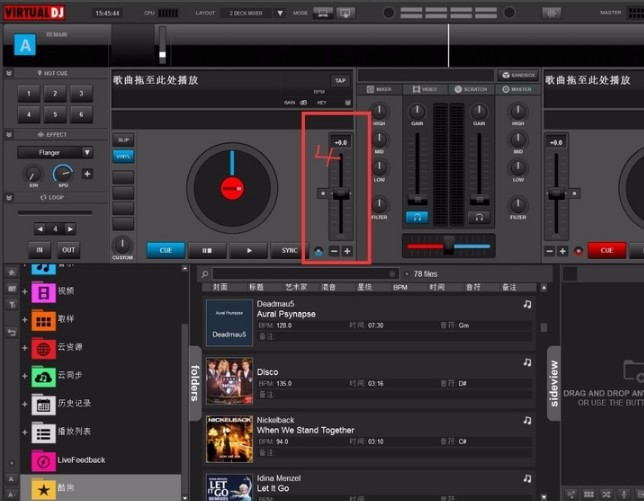The height and width of the screenshot is (501, 644).
Task: Decrease loop length with left arrow
Action: (40, 229)
